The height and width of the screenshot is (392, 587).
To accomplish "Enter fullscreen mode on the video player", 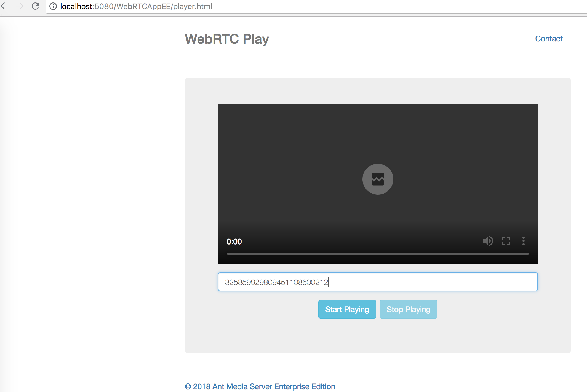I will [506, 241].
